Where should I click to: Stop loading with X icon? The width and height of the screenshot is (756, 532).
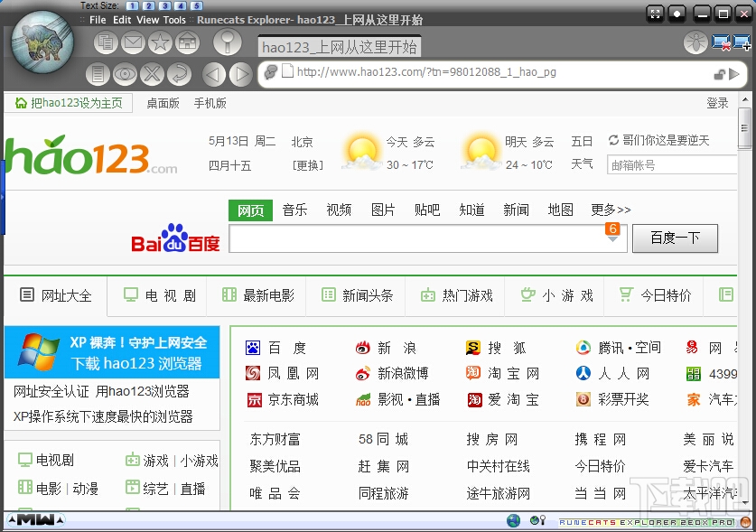[152, 74]
